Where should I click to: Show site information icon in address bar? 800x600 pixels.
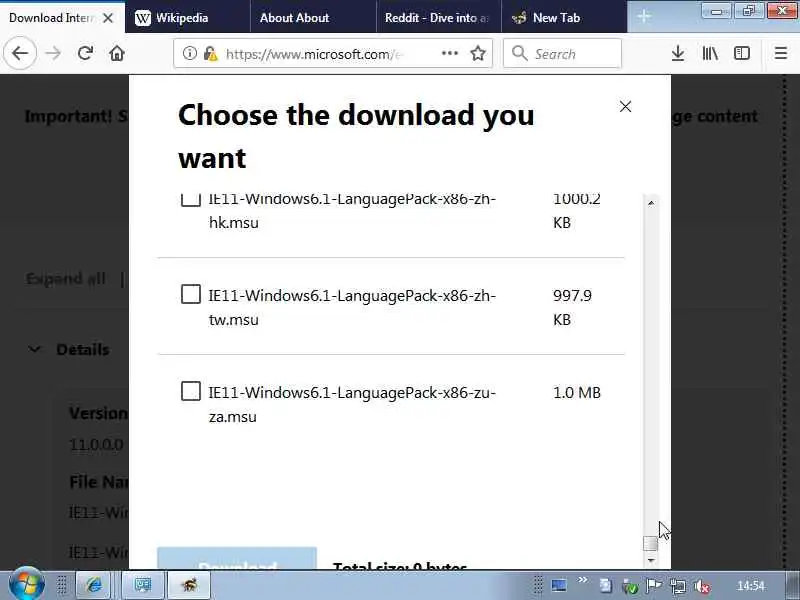coord(190,53)
